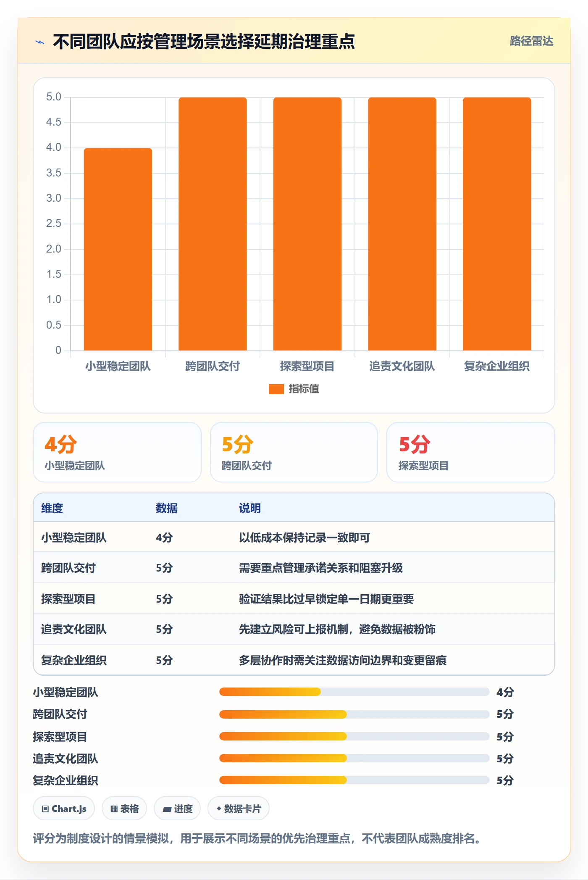The image size is (588, 880).
Task: Click the 跨团队交付 bar in the chart
Action: click(x=213, y=224)
